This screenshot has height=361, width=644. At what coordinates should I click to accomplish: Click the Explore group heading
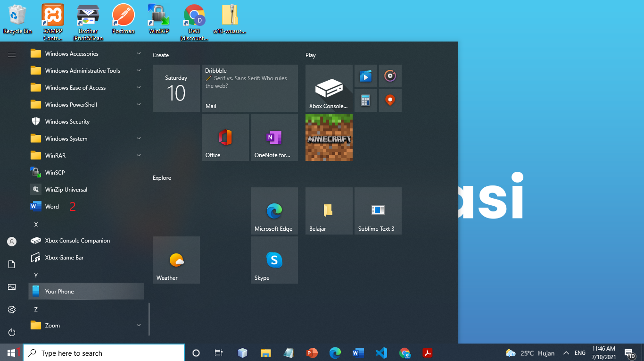coord(162,178)
